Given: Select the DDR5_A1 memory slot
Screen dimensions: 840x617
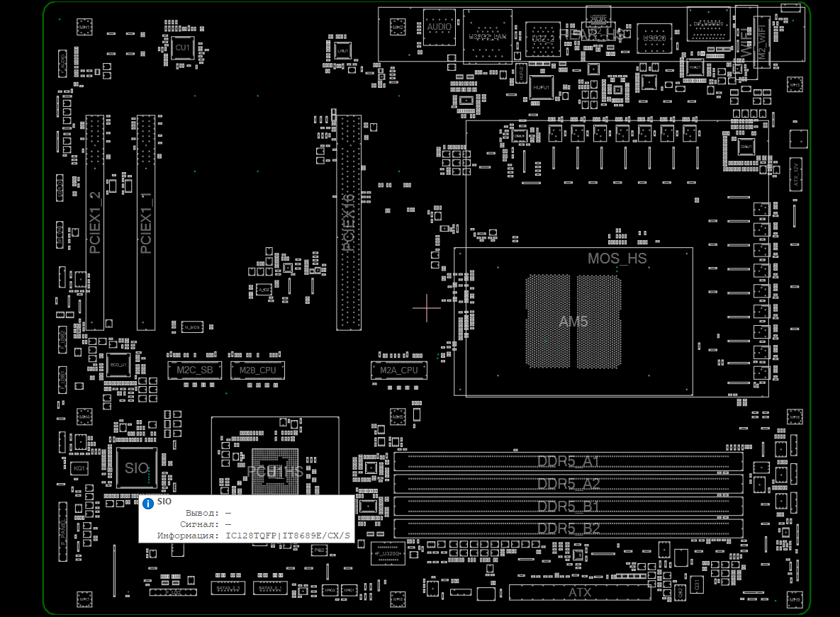Looking at the screenshot, I should [x=569, y=462].
